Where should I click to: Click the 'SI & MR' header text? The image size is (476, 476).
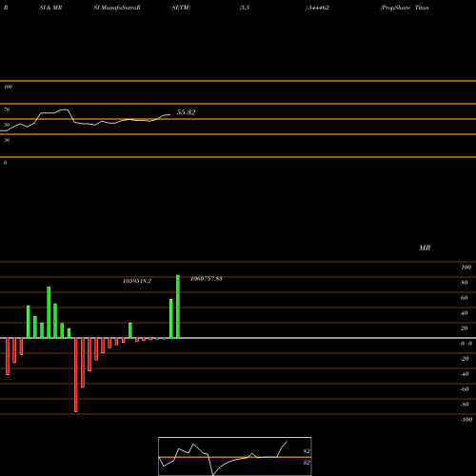(50, 8)
